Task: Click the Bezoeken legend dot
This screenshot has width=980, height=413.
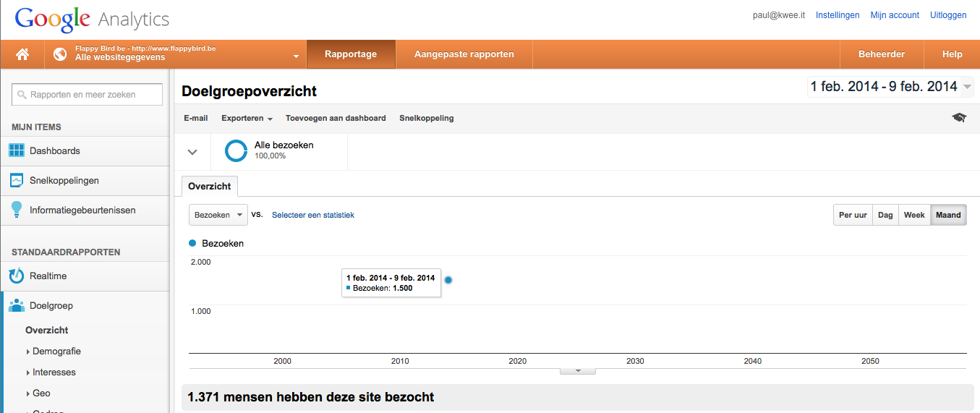Action: [192, 243]
